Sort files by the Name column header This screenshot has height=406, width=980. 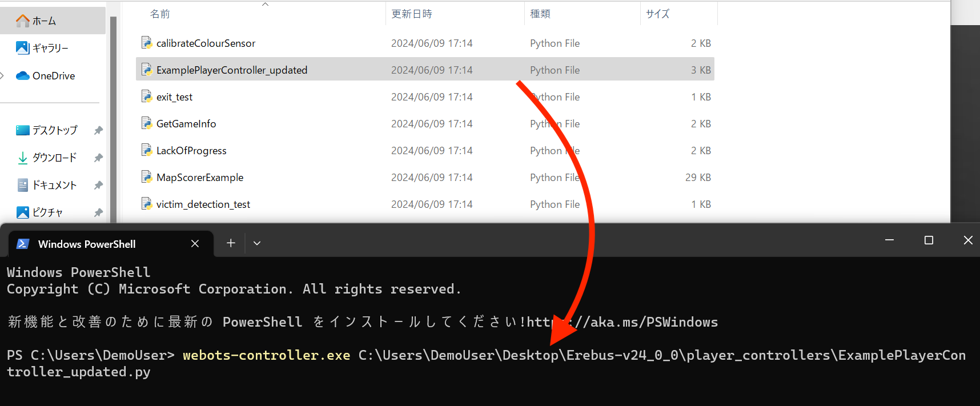tap(160, 14)
